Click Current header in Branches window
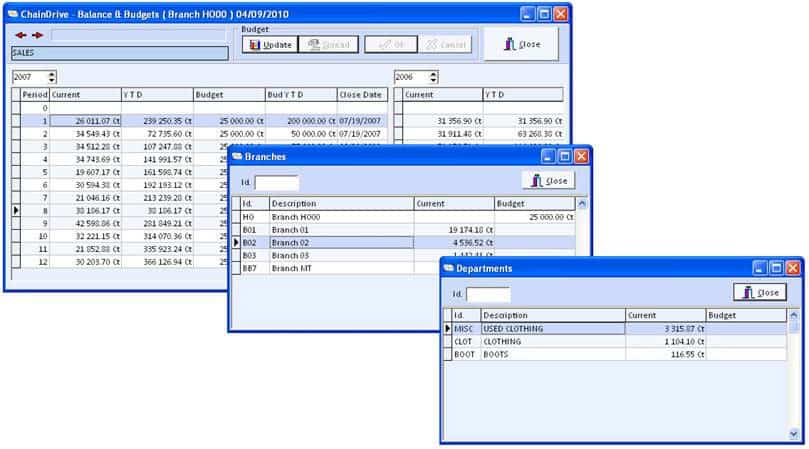The image size is (809, 449). 454,204
